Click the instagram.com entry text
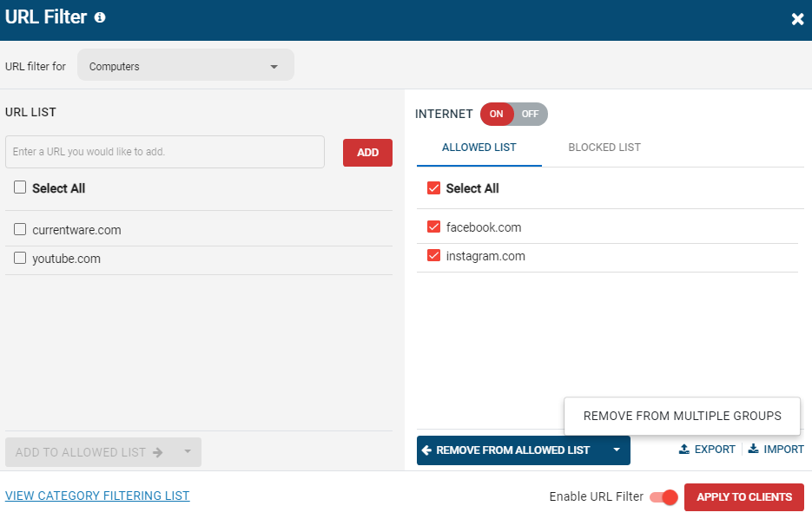 [x=485, y=256]
